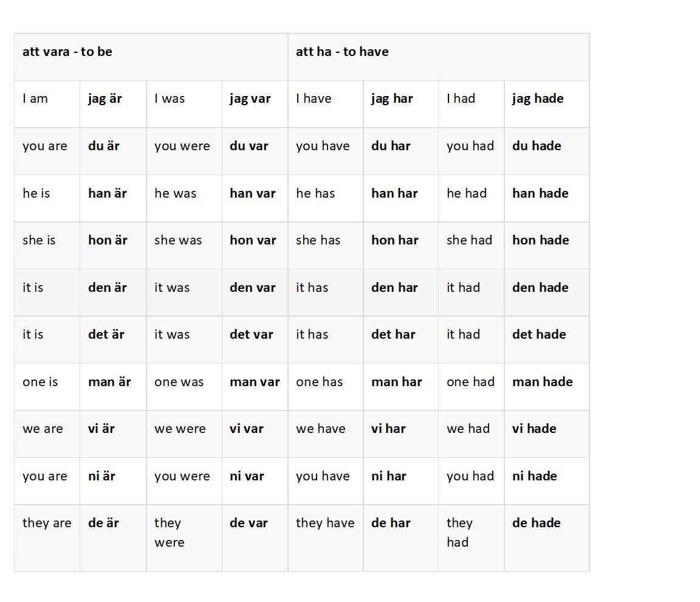Select the 'I was' cell
The image size is (700, 602).
coord(184,104)
